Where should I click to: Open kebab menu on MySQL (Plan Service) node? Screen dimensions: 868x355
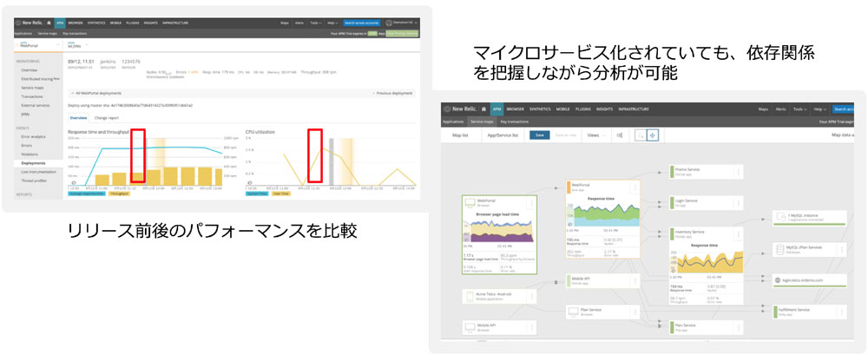(x=841, y=250)
